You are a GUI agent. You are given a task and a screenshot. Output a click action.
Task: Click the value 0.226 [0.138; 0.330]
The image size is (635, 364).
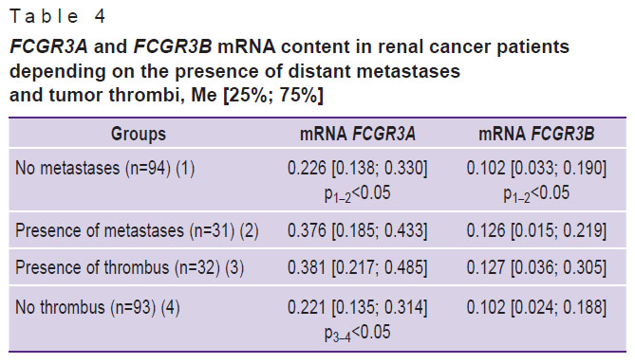pyautogui.click(x=357, y=168)
